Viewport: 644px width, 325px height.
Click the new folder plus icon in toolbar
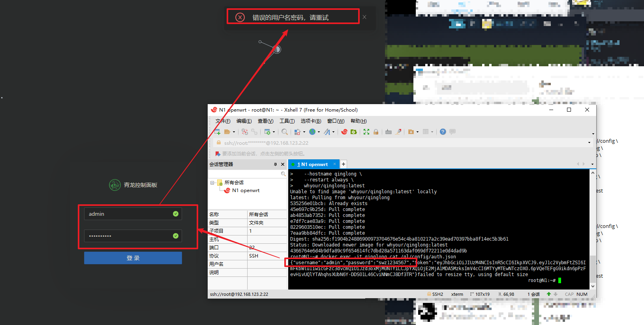(x=411, y=132)
